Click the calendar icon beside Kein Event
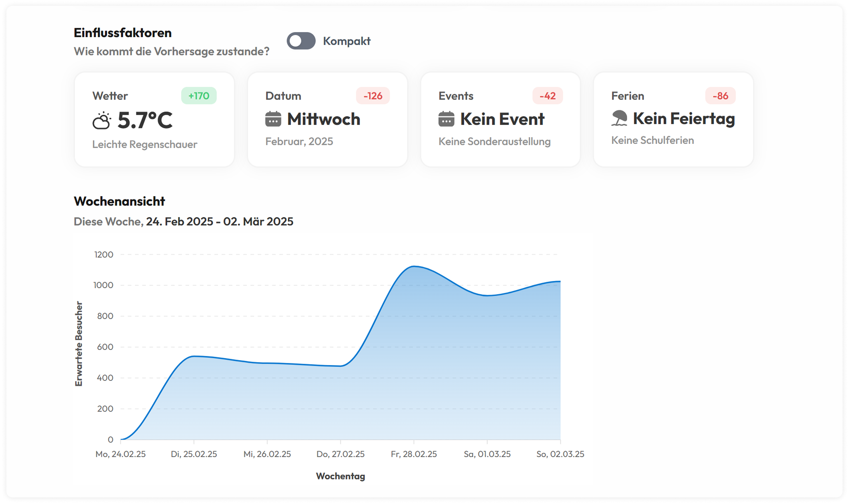849x504 pixels. pyautogui.click(x=446, y=119)
